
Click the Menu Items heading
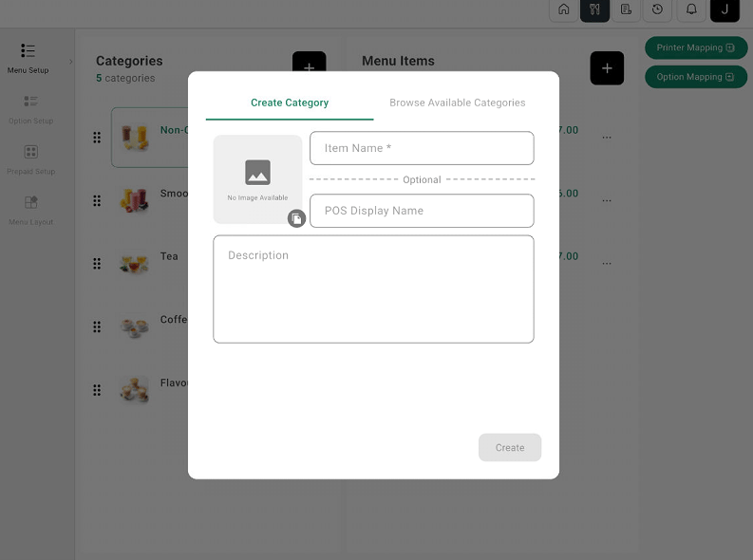[x=398, y=61]
